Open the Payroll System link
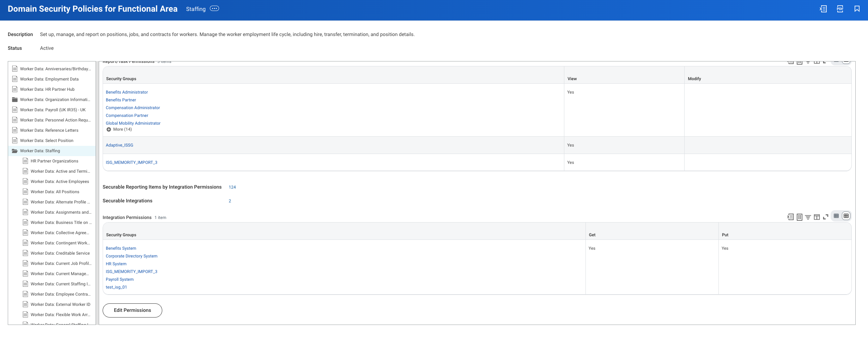The height and width of the screenshot is (338, 868). 120,279
